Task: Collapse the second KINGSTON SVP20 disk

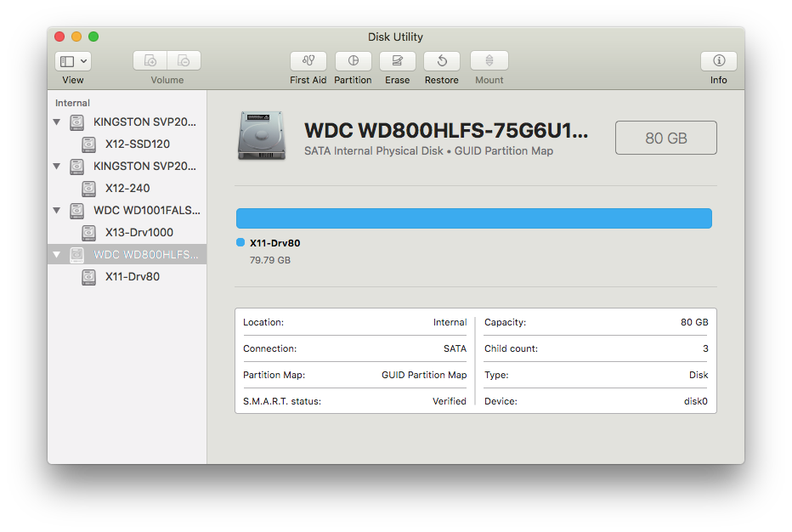Action: tap(57, 167)
